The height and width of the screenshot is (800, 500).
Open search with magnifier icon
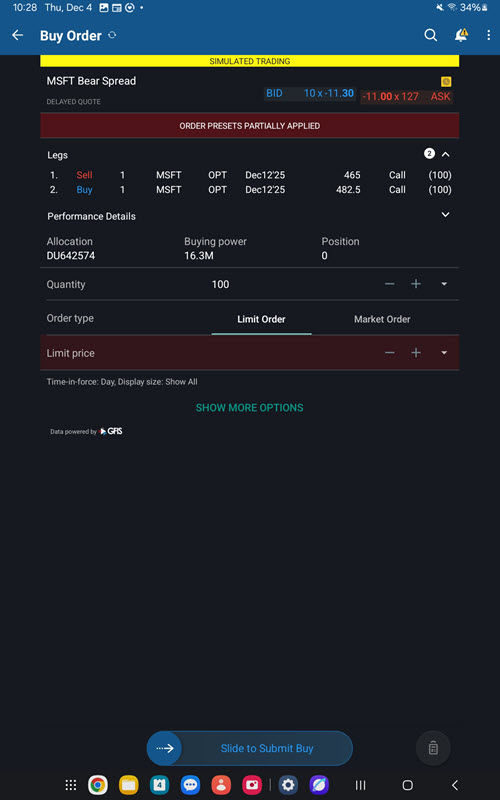[x=431, y=35]
